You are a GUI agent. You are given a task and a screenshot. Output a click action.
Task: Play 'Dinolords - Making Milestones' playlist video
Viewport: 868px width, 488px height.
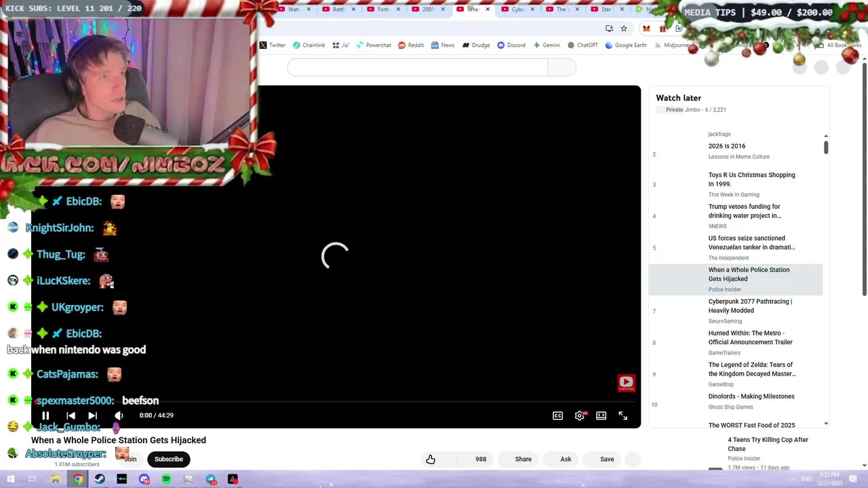point(751,396)
